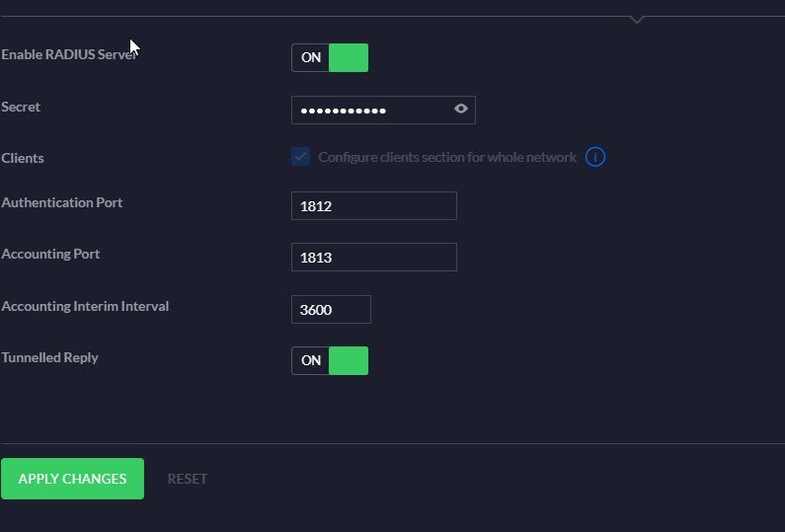Click the blue info icon beside Clients
Image resolution: width=785 pixels, height=532 pixels.
pos(595,157)
